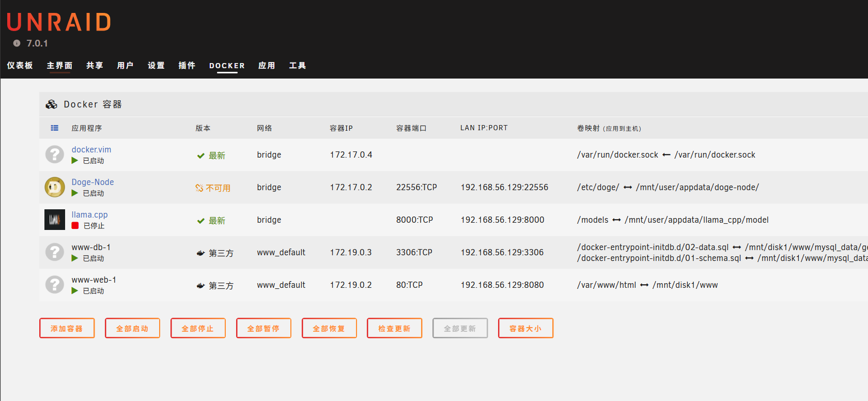
Task: Click the list view icon in table header
Action: (x=55, y=128)
